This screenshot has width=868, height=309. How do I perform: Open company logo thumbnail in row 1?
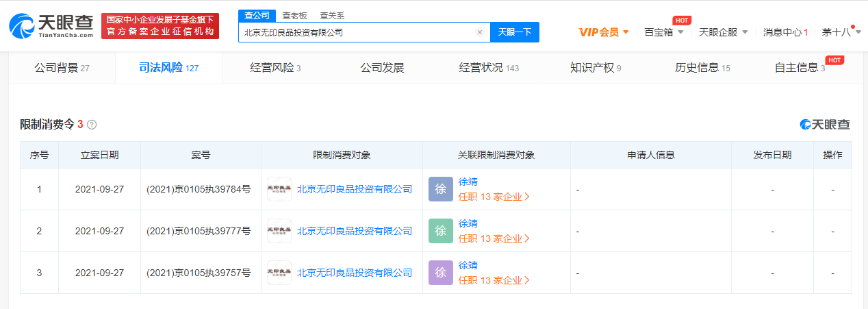coord(279,189)
